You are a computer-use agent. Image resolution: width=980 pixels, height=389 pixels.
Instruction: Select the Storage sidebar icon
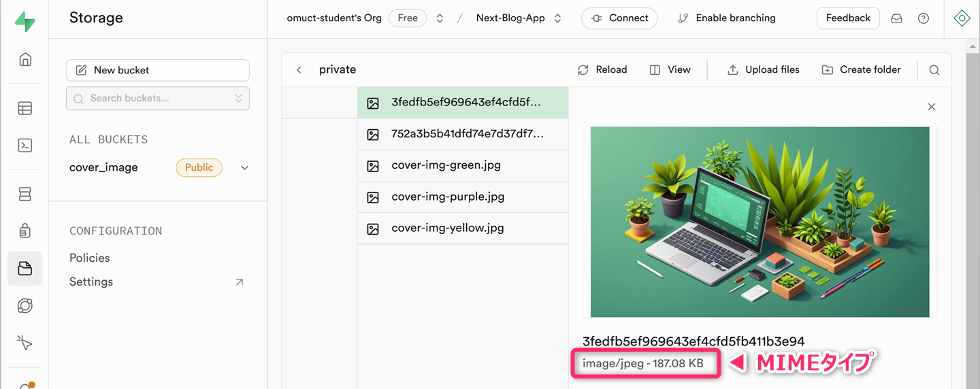coord(25,268)
